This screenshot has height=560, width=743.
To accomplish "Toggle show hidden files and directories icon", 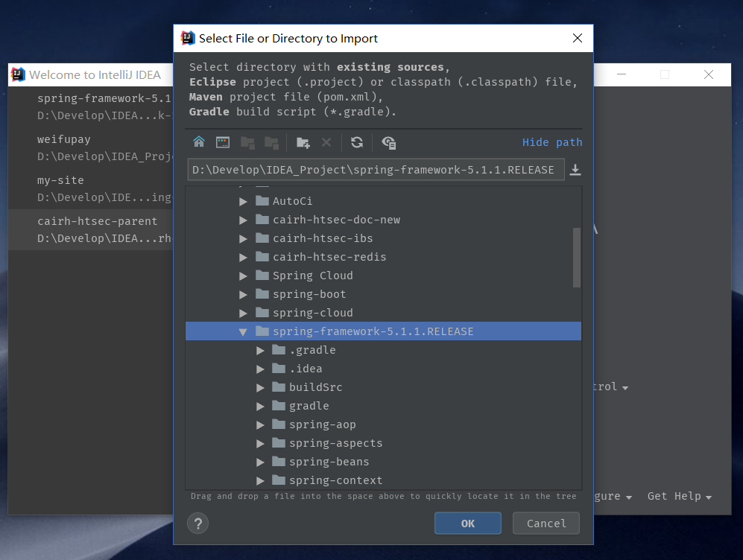I will coord(389,142).
